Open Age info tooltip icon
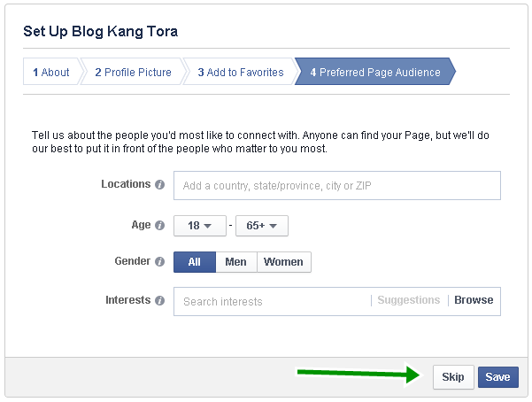 tap(160, 226)
